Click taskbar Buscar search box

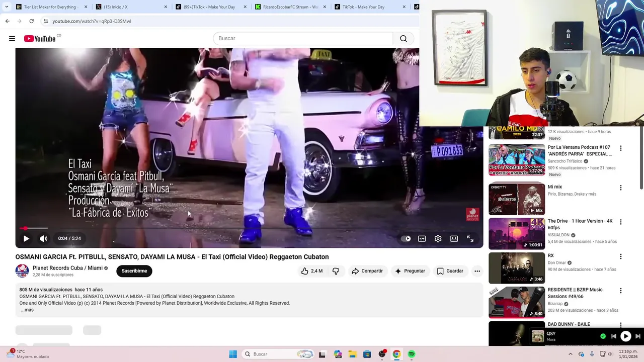(278, 354)
